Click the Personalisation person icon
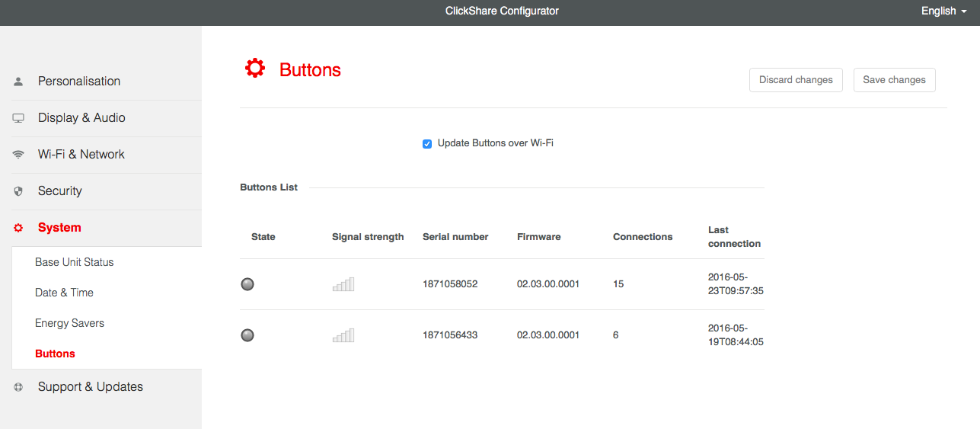The width and height of the screenshot is (980, 429). click(18, 82)
